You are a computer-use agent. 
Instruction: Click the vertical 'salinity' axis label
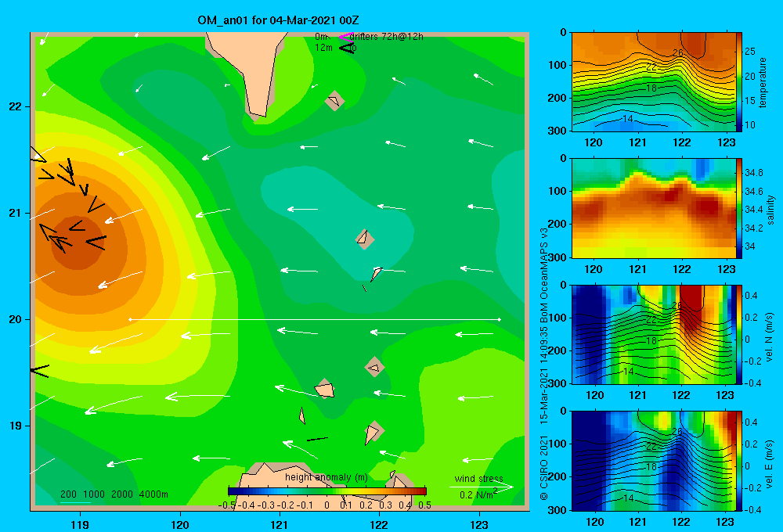(770, 210)
